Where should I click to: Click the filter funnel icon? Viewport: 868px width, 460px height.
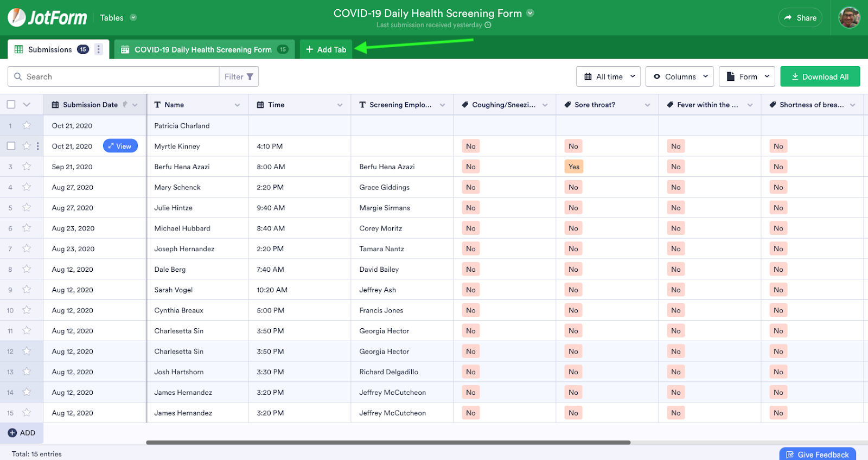(x=250, y=76)
